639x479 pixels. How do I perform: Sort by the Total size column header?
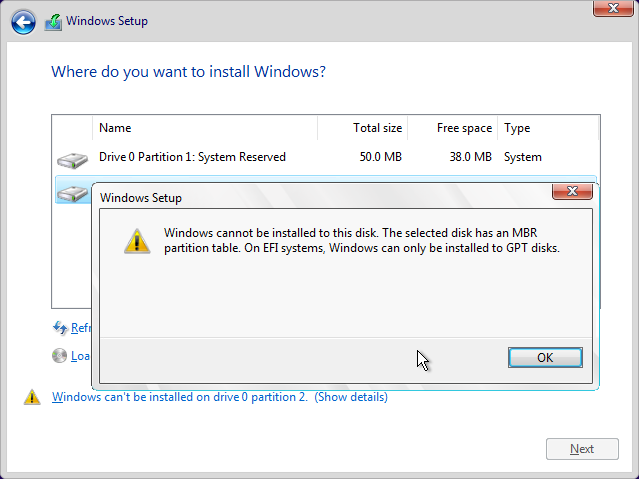click(363, 128)
